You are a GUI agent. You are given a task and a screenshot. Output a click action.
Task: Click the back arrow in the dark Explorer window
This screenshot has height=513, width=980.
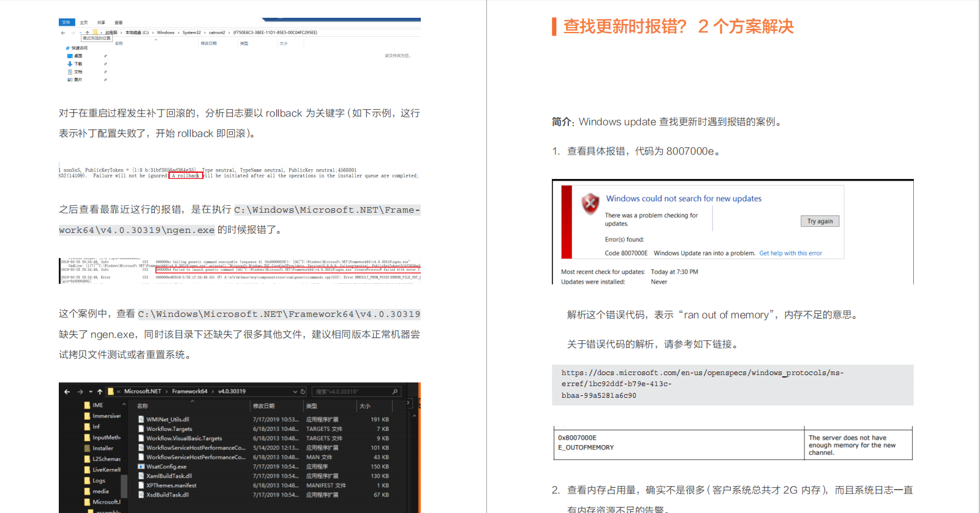(67, 392)
